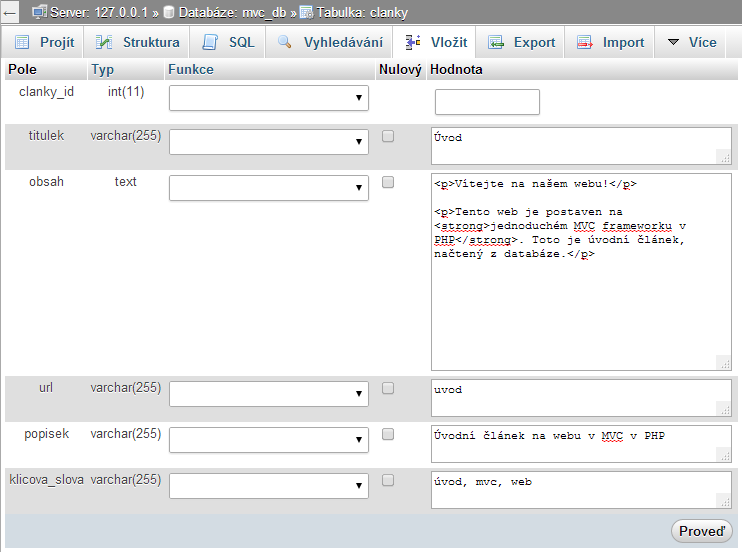Enable the null checkbox for obsah
This screenshot has height=552, width=742.
[388, 183]
